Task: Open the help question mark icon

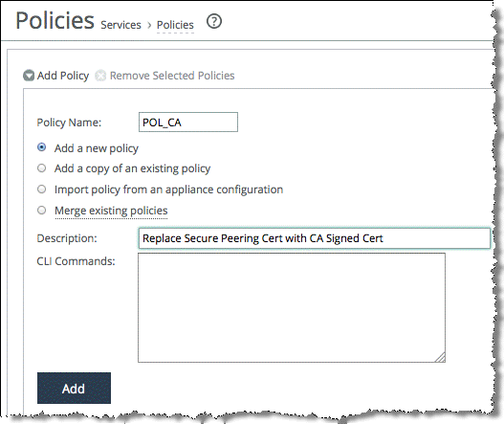Action: 214,22
